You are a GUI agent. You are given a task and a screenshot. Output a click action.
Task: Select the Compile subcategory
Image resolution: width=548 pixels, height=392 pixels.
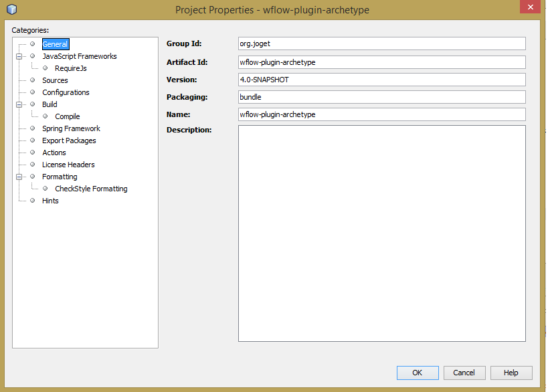[67, 116]
